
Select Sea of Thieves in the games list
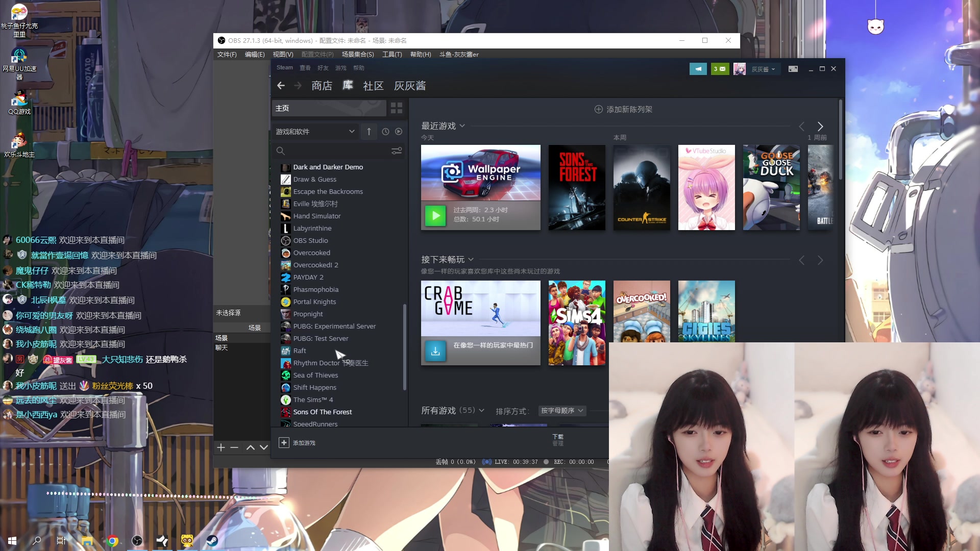pyautogui.click(x=315, y=375)
